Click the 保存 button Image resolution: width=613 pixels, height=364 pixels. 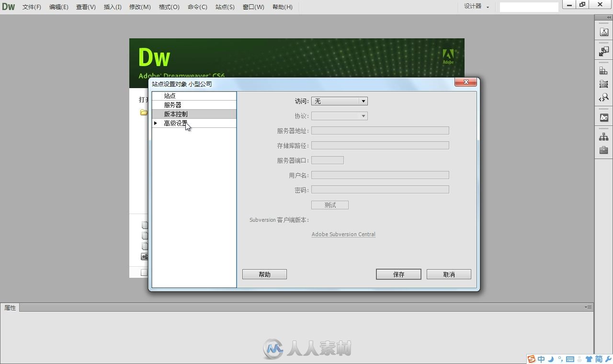pyautogui.click(x=398, y=274)
